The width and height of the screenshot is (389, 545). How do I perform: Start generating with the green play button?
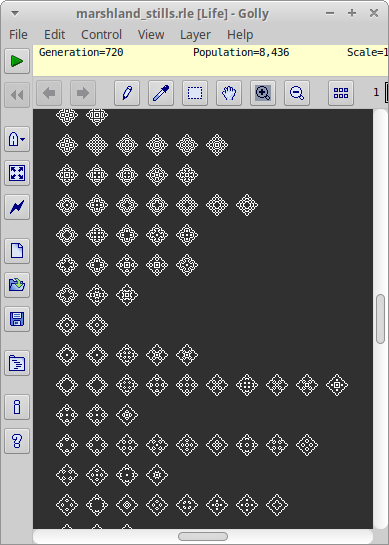pyautogui.click(x=17, y=61)
